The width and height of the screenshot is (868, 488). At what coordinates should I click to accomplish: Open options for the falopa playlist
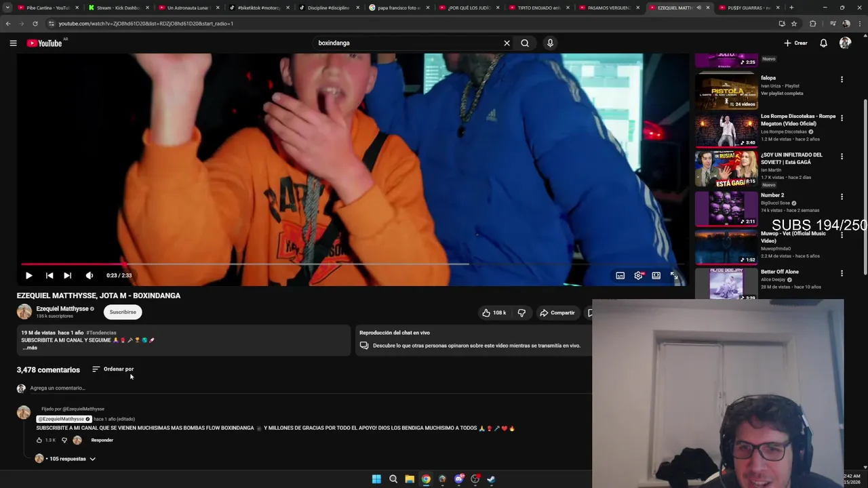842,80
